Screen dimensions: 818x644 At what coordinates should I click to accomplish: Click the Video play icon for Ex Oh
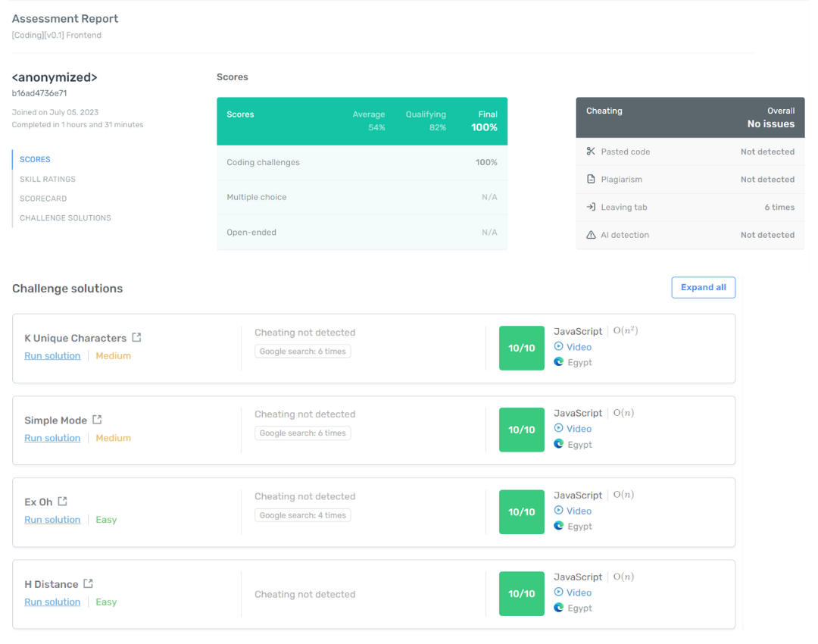point(558,511)
